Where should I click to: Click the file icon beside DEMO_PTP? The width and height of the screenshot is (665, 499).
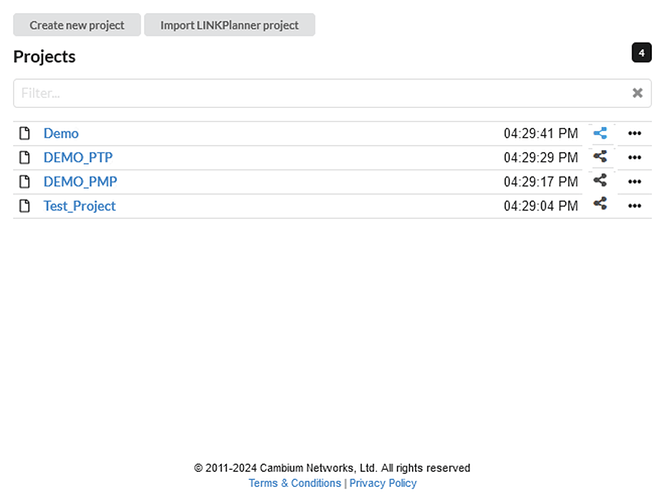(25, 157)
